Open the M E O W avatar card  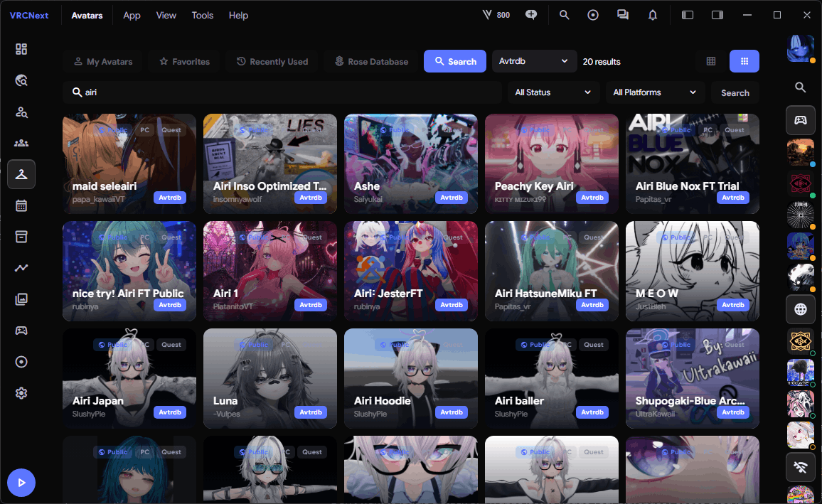693,271
